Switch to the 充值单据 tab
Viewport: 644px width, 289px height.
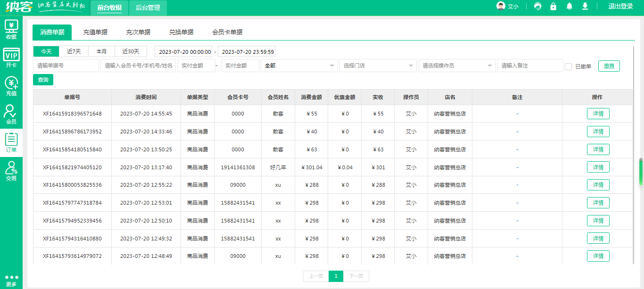95,32
